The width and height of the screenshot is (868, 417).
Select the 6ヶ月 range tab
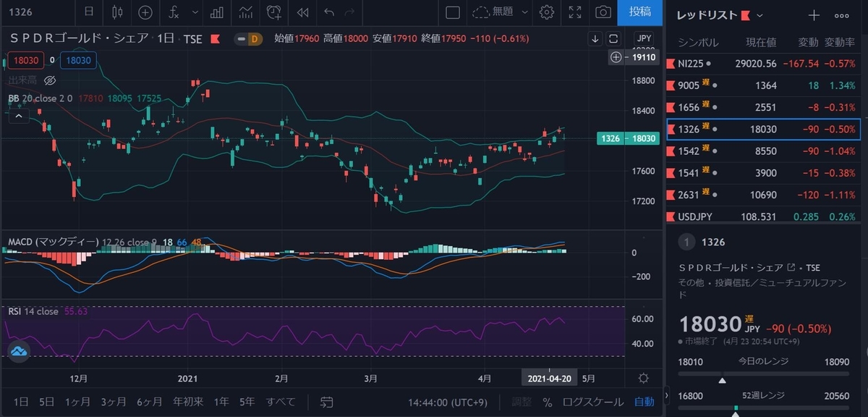[149, 402]
